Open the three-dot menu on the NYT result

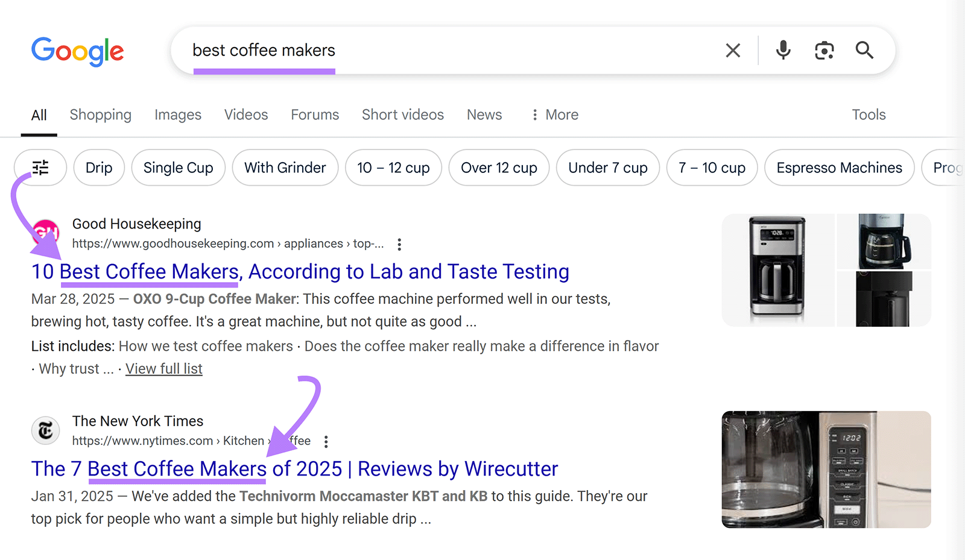(326, 441)
